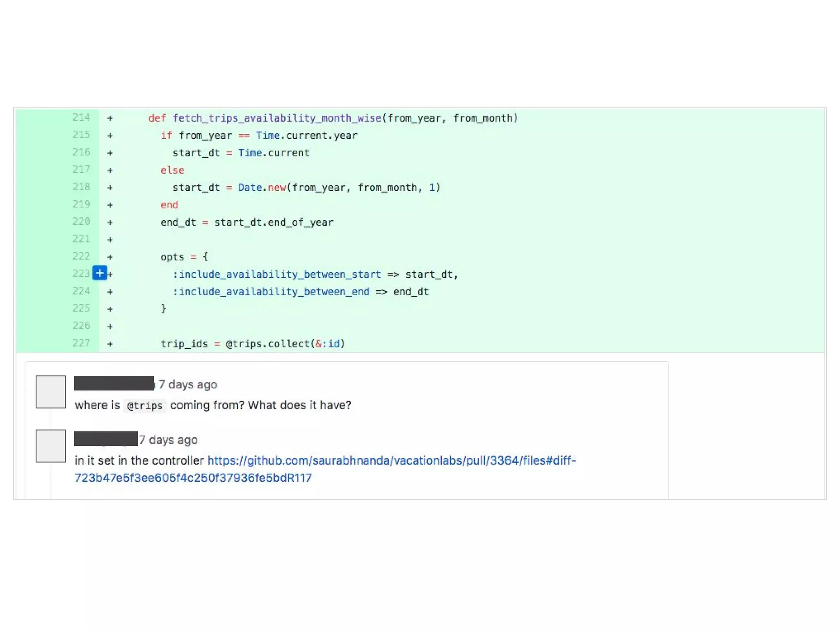Click the first commenter's avatar thumbnail

tap(50, 392)
